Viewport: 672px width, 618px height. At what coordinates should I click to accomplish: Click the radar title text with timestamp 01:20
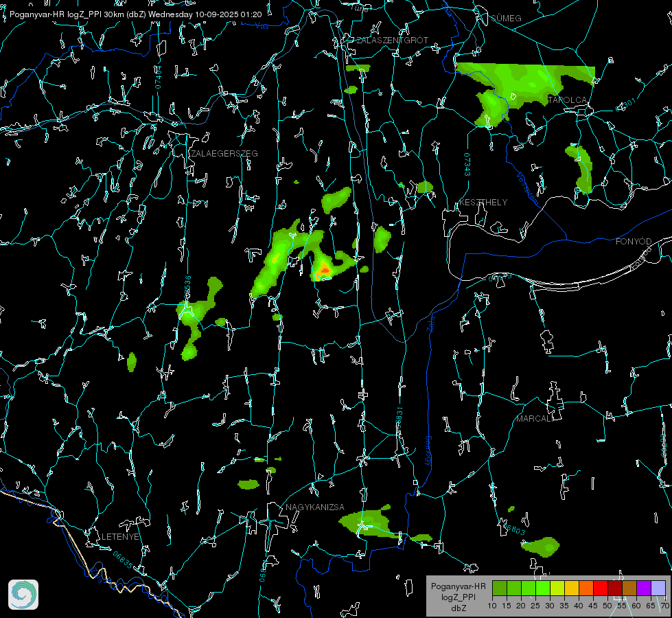coord(135,14)
